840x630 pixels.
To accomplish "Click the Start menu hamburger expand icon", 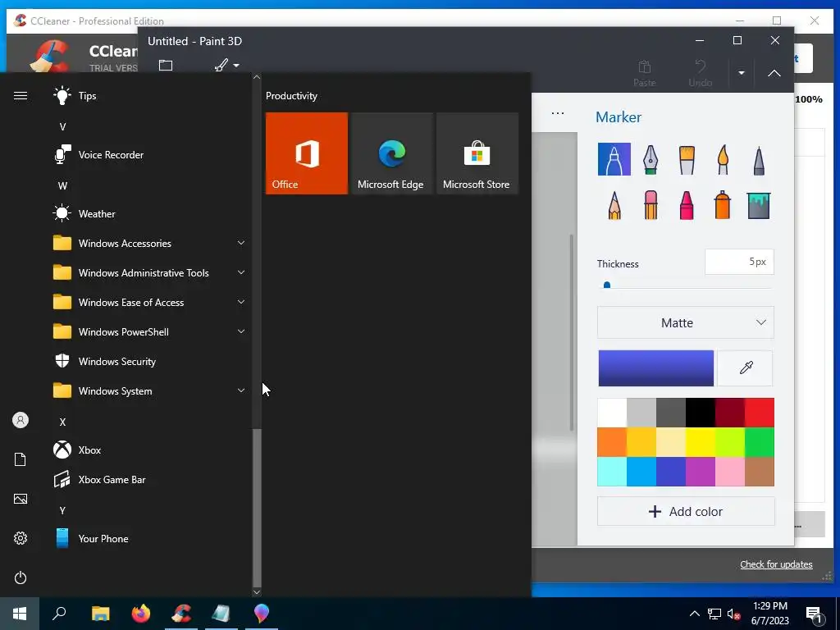I will 21,96.
